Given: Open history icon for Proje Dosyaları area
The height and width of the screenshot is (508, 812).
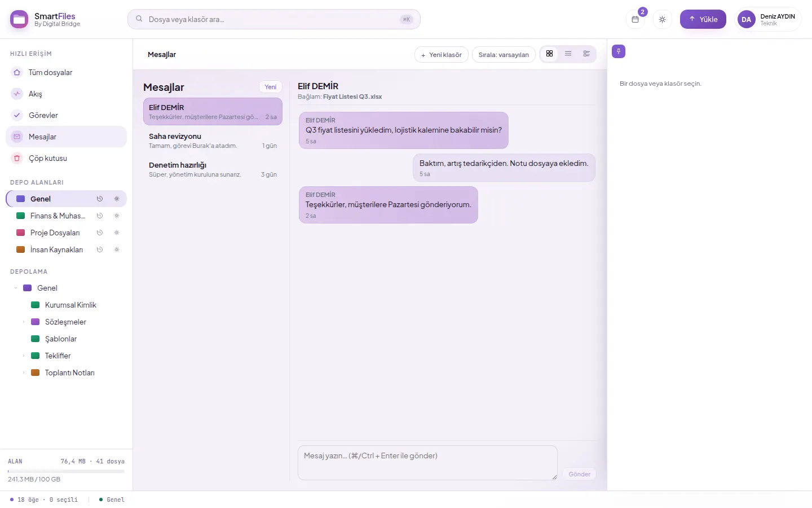Looking at the screenshot, I should [x=100, y=233].
